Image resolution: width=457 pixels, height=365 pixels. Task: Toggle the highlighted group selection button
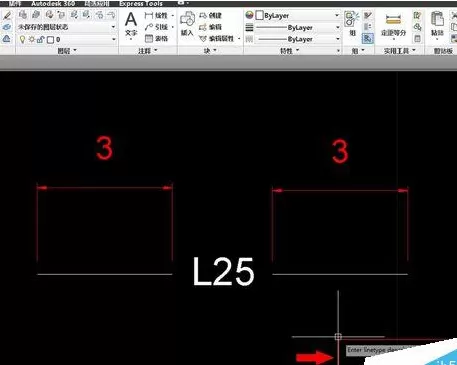[368, 39]
